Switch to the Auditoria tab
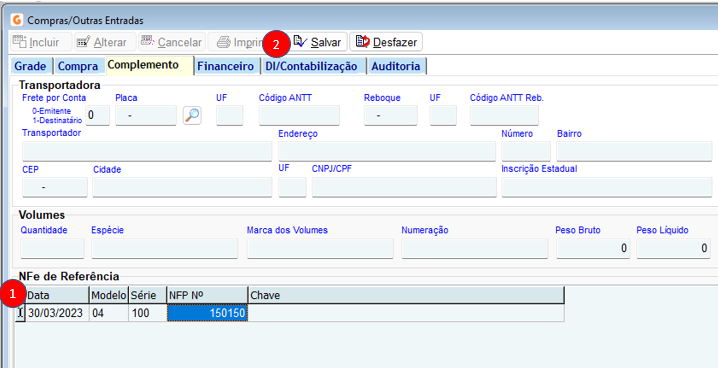The height and width of the screenshot is (368, 718). click(x=396, y=66)
